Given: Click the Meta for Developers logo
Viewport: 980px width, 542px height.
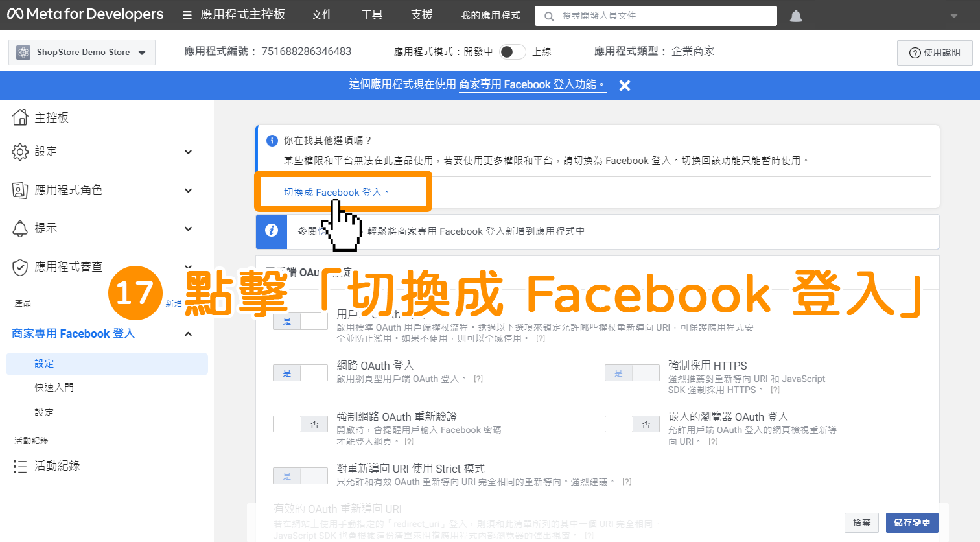Looking at the screenshot, I should point(85,14).
